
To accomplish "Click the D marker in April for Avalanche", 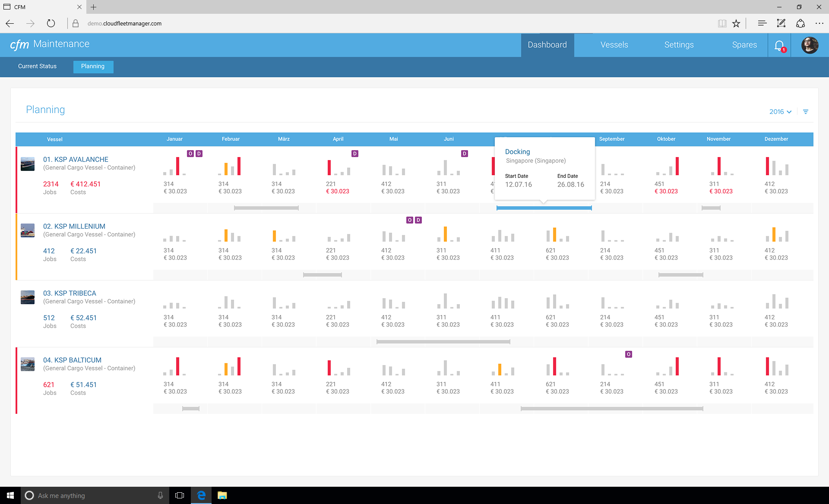I will pos(355,154).
